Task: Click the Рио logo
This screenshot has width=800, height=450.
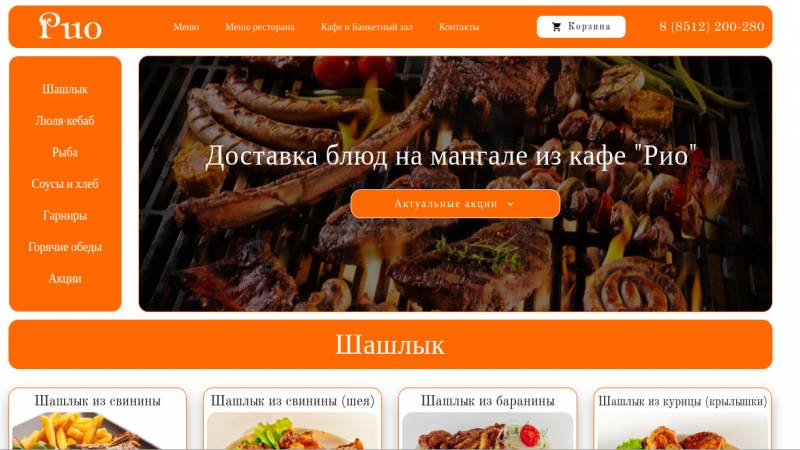Action: 70,27
